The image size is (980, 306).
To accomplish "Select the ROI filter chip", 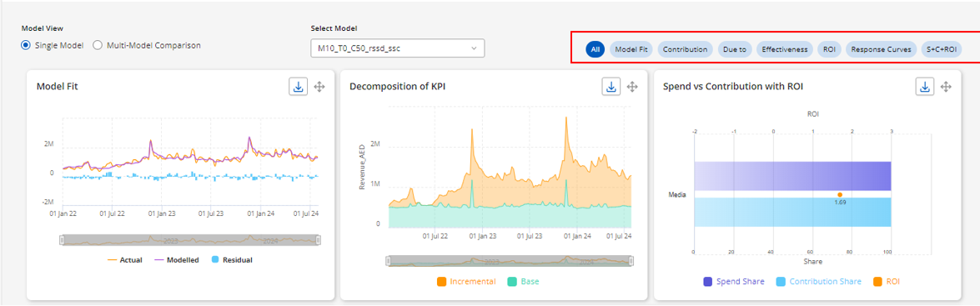I will point(829,49).
